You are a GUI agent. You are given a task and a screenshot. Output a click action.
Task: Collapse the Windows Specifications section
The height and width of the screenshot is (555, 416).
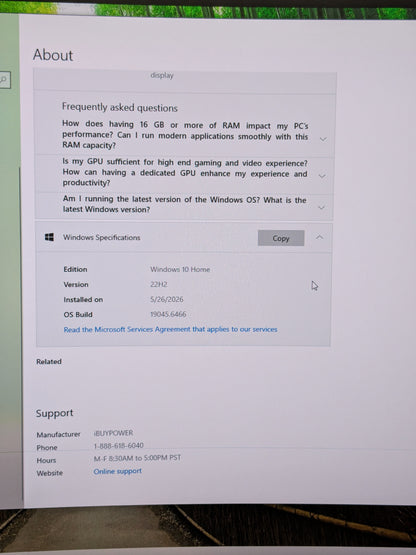point(319,237)
